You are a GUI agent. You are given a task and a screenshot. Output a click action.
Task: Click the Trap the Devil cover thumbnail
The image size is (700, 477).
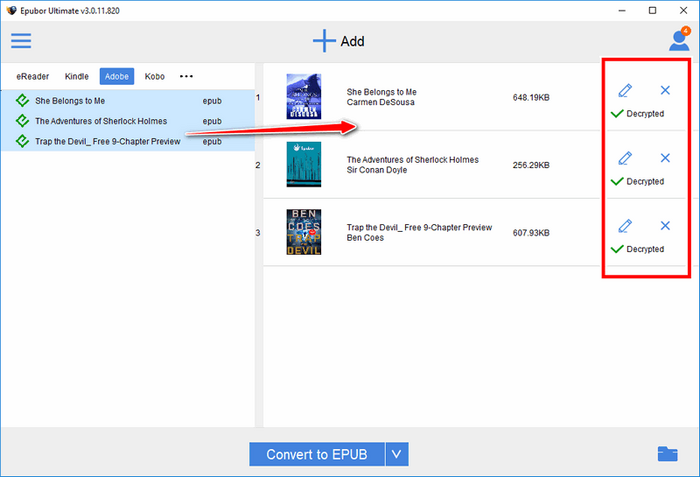[304, 232]
